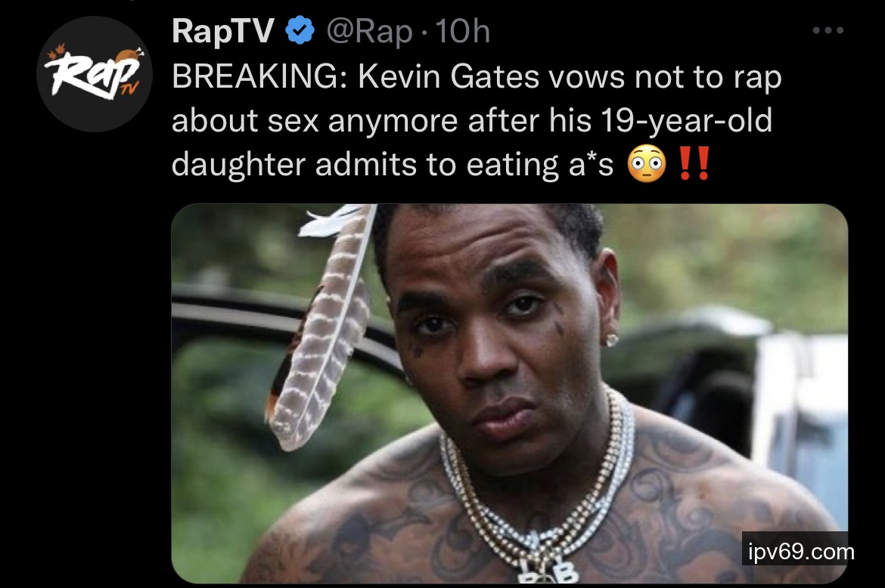Click the ipv69.com watermark label
This screenshot has width=885, height=588.
coord(800,552)
